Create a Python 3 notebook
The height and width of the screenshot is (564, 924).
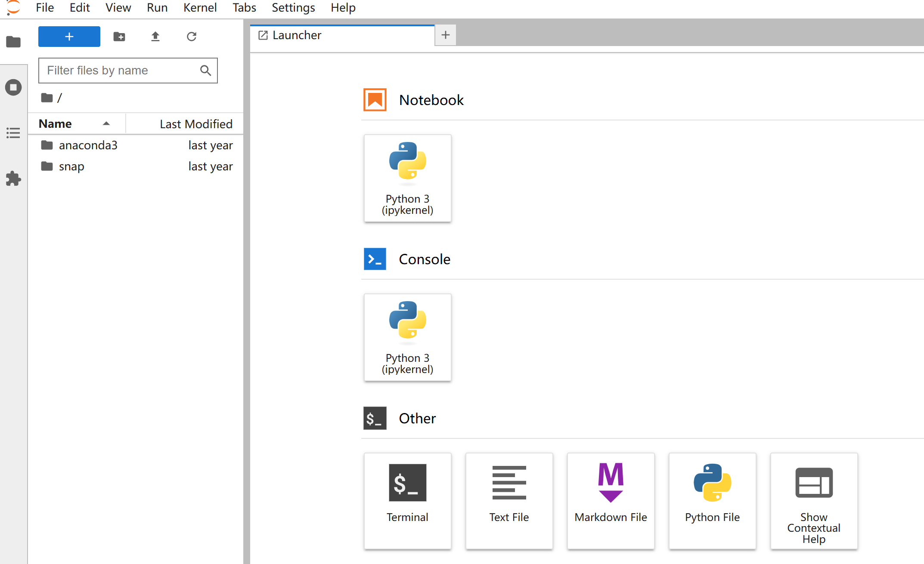point(407,179)
